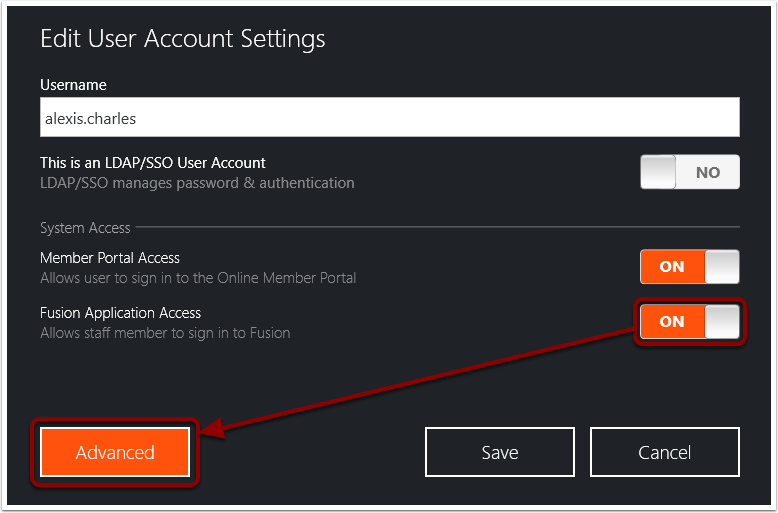Screen dimensions: 778x513
Task: Click the NO text on LDAP/SSO switch
Action: (708, 173)
